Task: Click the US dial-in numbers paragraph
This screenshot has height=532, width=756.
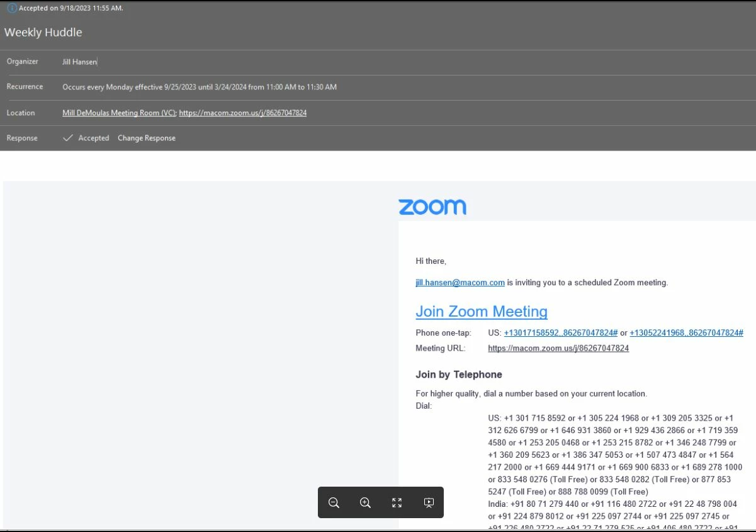Action: click(615, 455)
